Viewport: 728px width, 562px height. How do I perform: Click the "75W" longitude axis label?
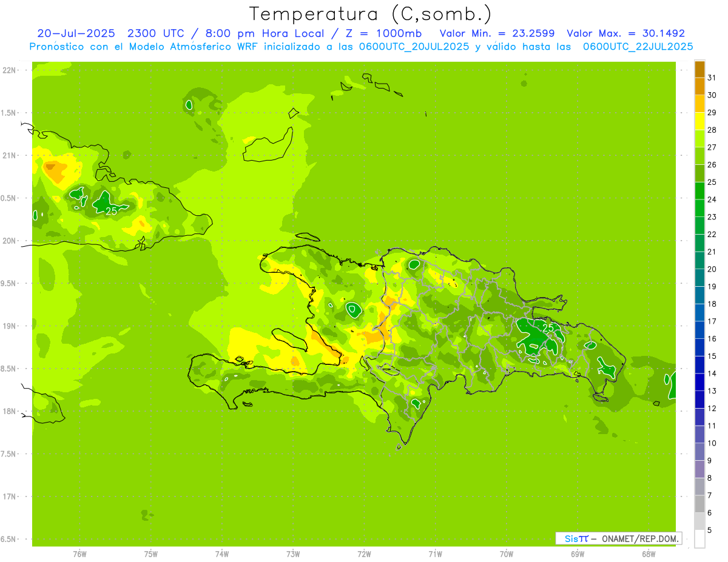[151, 554]
